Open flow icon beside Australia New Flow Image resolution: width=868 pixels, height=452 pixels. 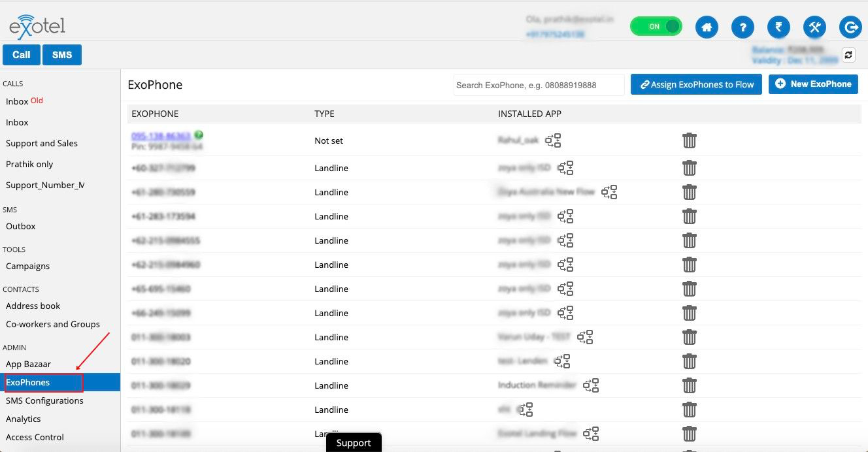[610, 192]
